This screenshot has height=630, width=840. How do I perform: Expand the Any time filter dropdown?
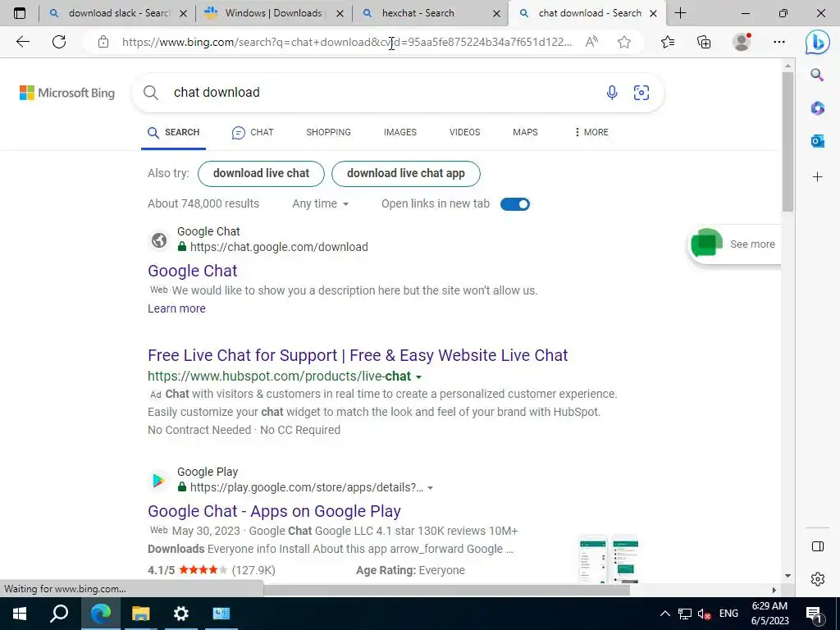(321, 204)
